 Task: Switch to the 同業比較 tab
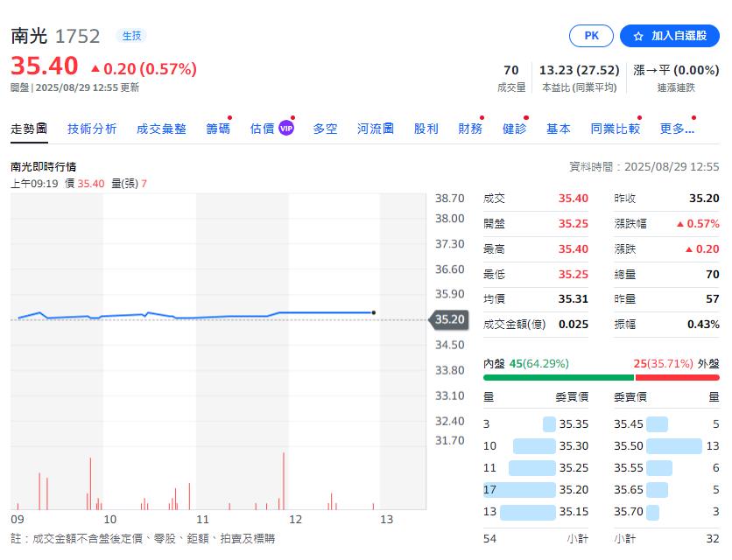click(616, 129)
